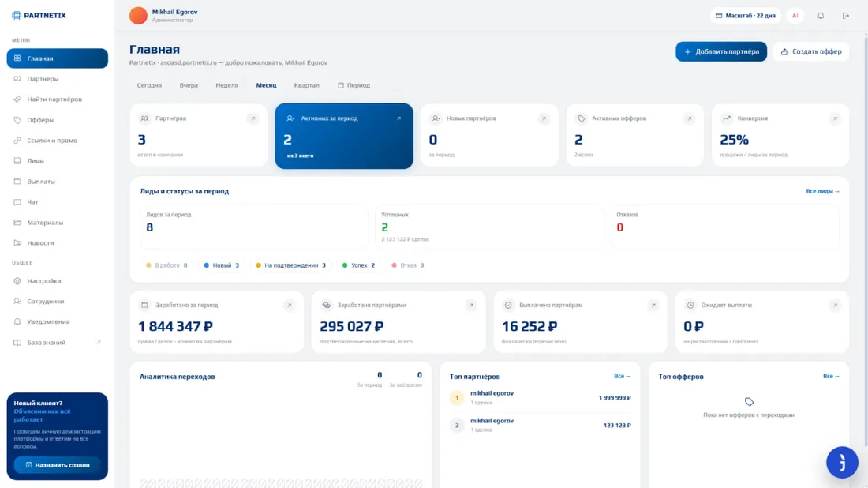The image size is (868, 488).
Task: Select the Неделя period tab
Action: [x=227, y=85]
